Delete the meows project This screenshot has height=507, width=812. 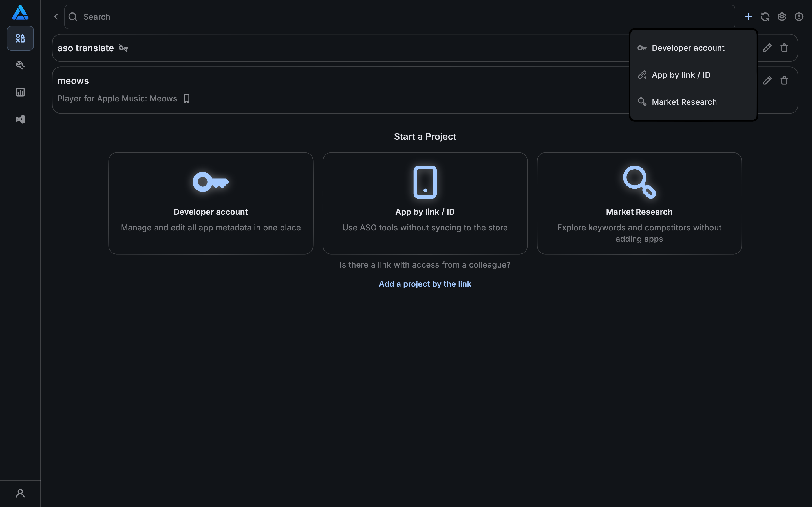(x=784, y=81)
